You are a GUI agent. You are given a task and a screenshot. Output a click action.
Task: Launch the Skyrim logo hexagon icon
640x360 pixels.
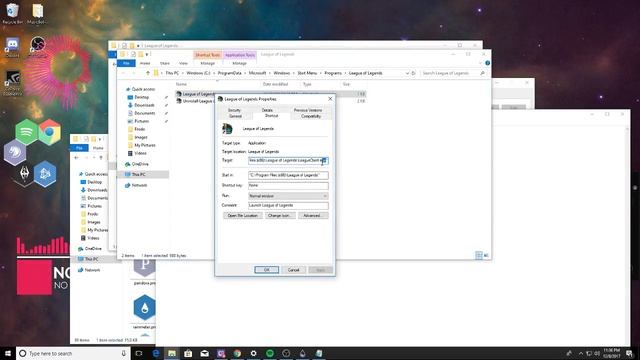click(24, 174)
